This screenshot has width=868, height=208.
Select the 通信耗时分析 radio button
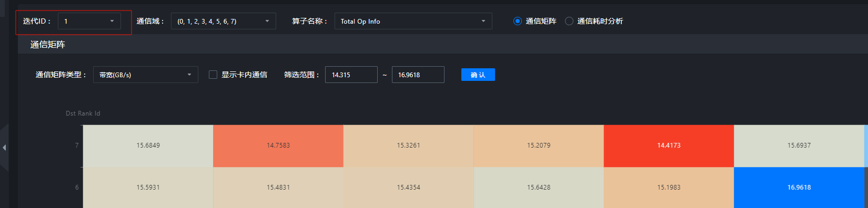[569, 21]
